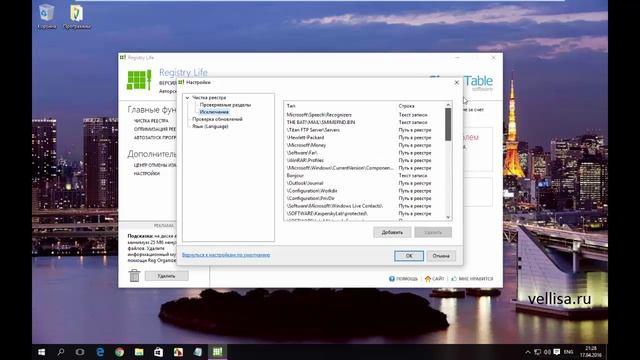Select the SOFTWARE\KasperskyLab\protected row
640x360 pixels.
pos(364,213)
